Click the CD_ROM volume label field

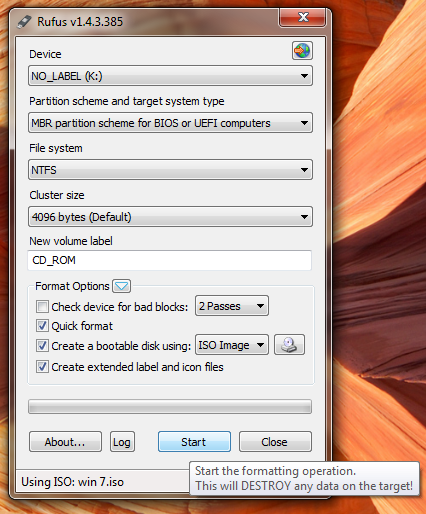tap(170, 260)
